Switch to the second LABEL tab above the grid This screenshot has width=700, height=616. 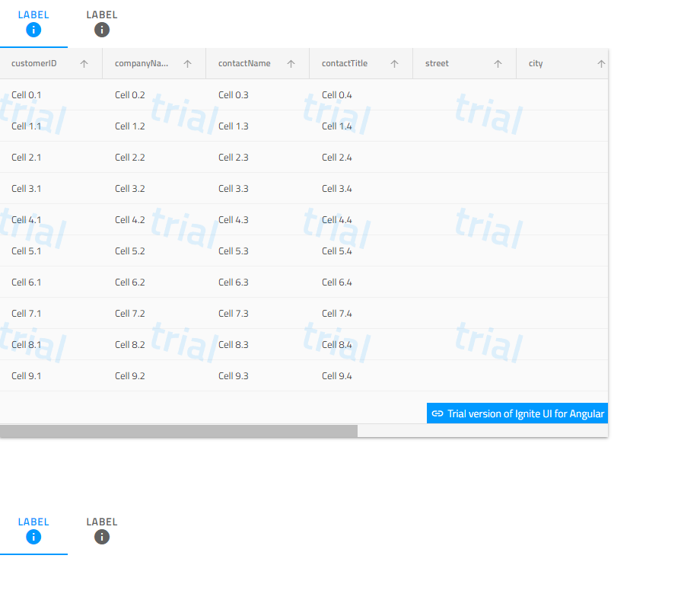pos(102,24)
